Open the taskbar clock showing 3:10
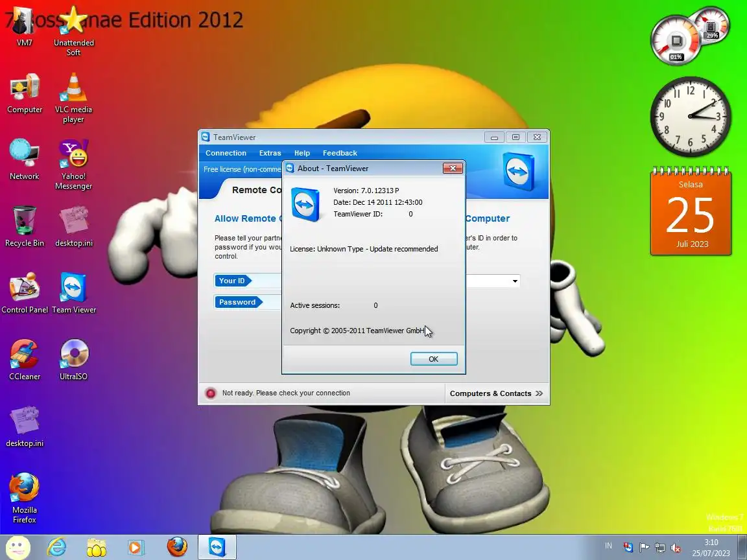The width and height of the screenshot is (747, 560). point(711,548)
